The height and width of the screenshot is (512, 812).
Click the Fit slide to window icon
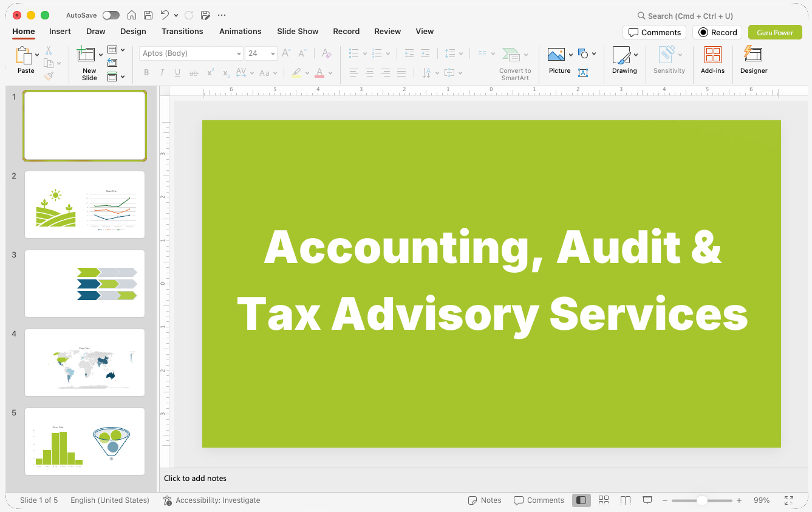click(x=789, y=500)
